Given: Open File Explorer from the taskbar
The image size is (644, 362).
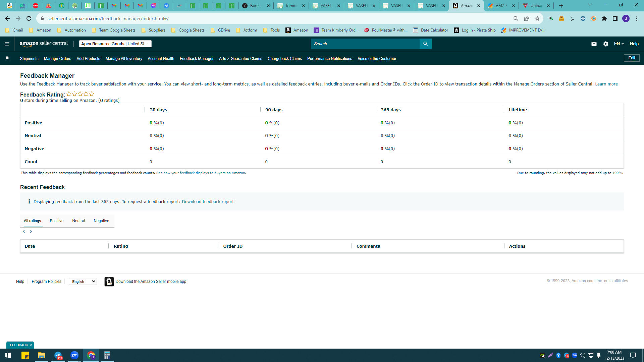Looking at the screenshot, I should pos(41,355).
